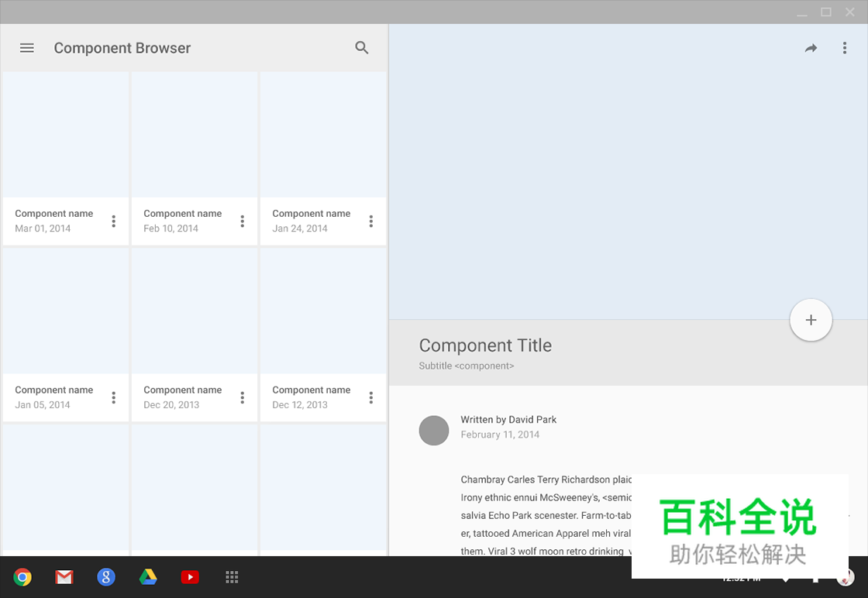
Task: Open the Jan 05, 2014 component thumbnail
Action: point(65,310)
